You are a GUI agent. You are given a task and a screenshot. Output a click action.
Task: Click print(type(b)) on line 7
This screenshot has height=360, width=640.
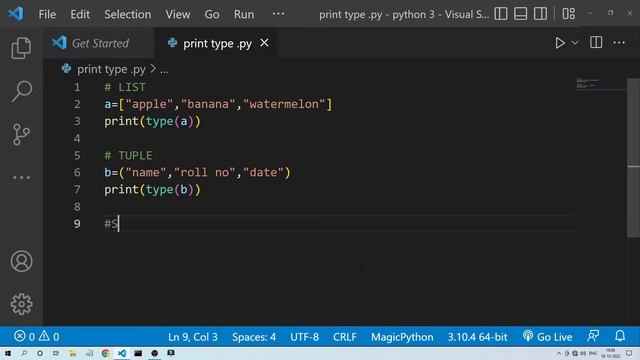click(x=152, y=189)
